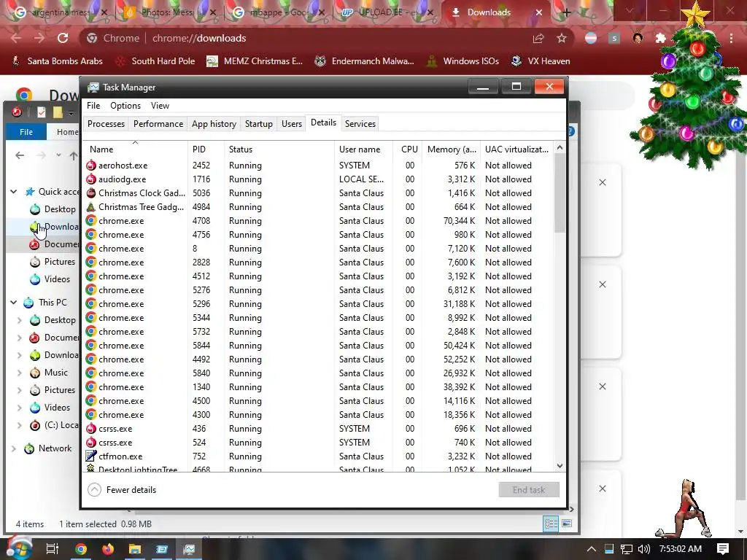This screenshot has width=747, height=560.
Task: Open Firefox from taskbar
Action: point(108,549)
